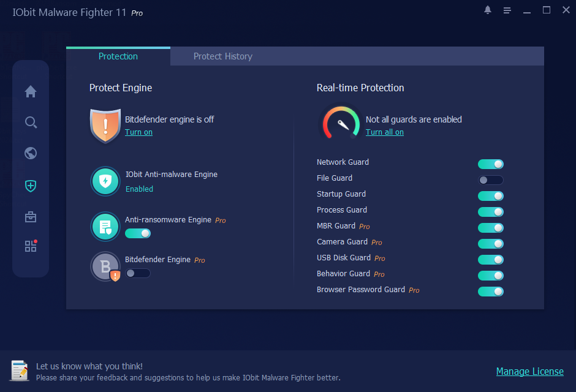Click 'Not all guards are enabled' text
Screen dimensions: 576x392
coord(414,119)
